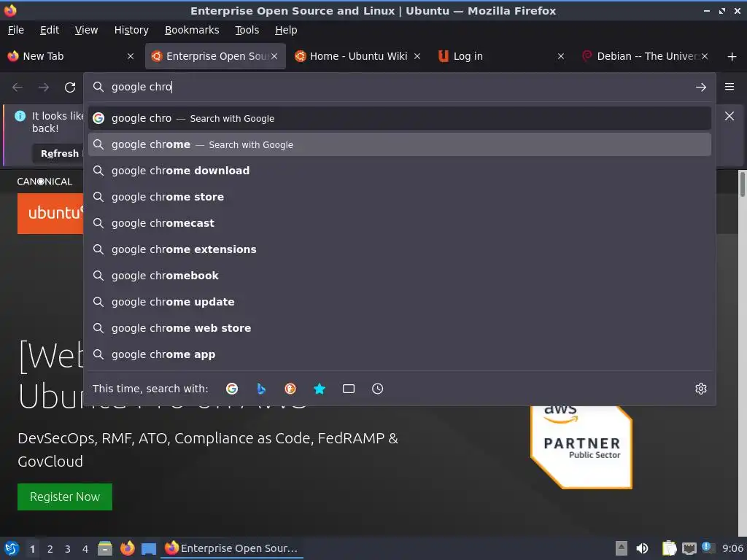Pick 'google chrome extensions' suggestion
The width and height of the screenshot is (747, 560).
[400, 249]
